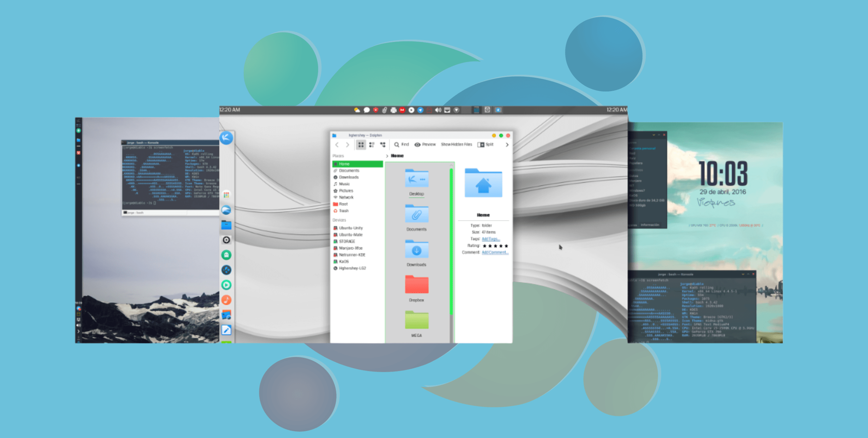Open the colorful app grid in dock
868x438 pixels.
point(226,195)
